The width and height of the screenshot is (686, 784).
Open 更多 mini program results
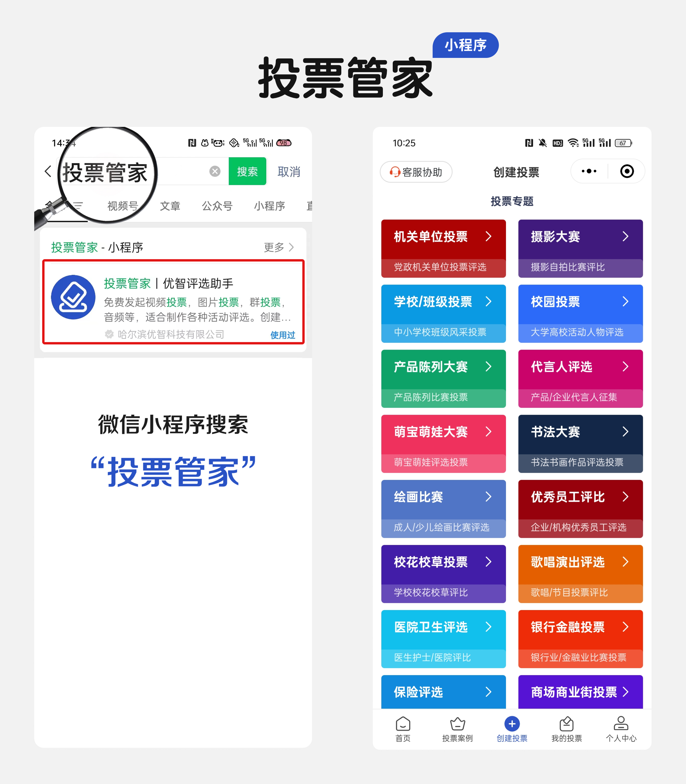click(x=279, y=247)
